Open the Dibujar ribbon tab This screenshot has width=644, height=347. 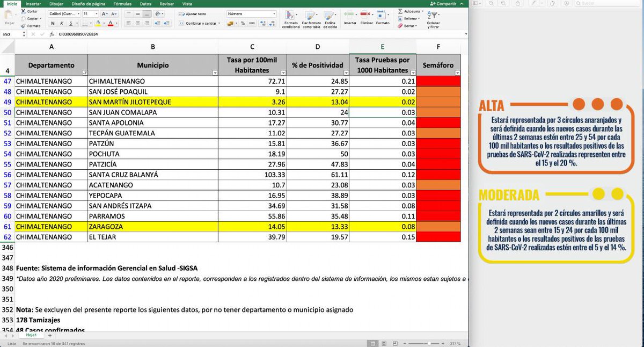(x=56, y=3)
